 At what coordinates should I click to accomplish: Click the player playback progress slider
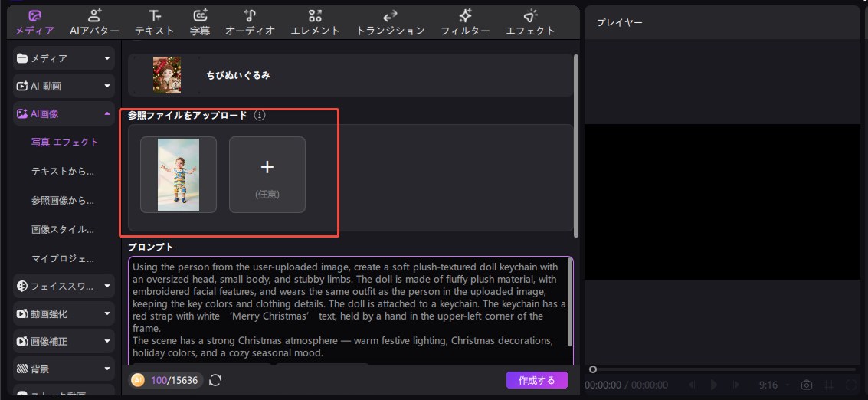pos(720,369)
